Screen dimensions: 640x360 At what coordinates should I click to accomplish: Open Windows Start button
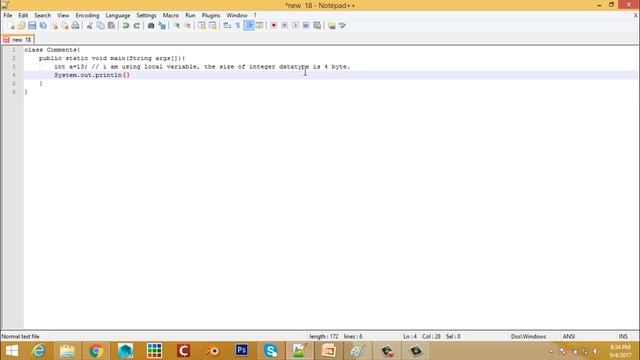point(12,351)
